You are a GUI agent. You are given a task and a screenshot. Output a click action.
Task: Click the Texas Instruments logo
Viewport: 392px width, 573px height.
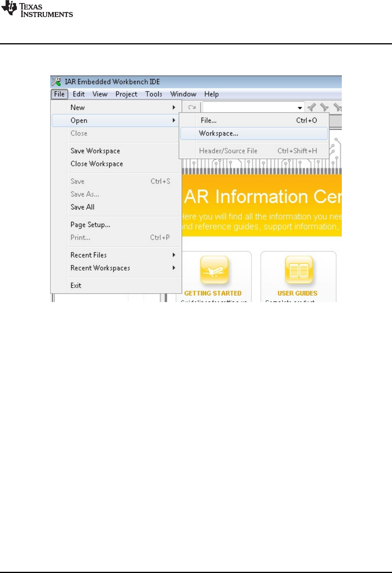click(x=37, y=10)
